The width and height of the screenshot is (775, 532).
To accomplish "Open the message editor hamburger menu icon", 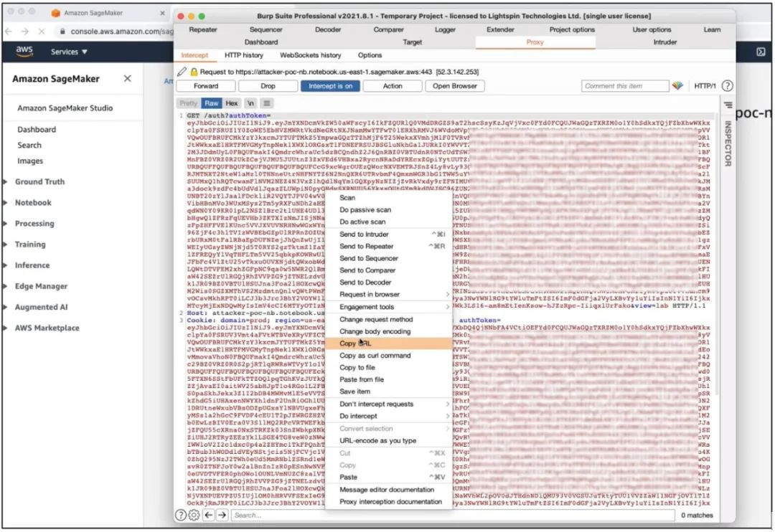I will tap(267, 103).
